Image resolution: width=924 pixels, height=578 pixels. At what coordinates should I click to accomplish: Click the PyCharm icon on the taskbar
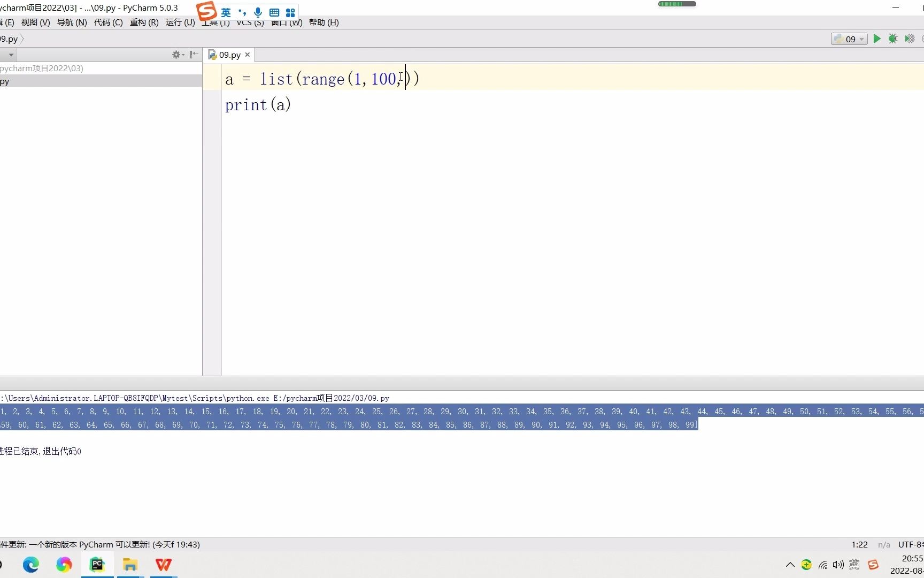(x=97, y=565)
